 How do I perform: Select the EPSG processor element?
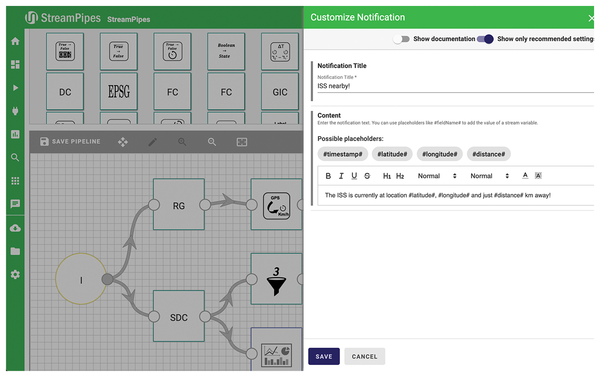pyautogui.click(x=119, y=92)
